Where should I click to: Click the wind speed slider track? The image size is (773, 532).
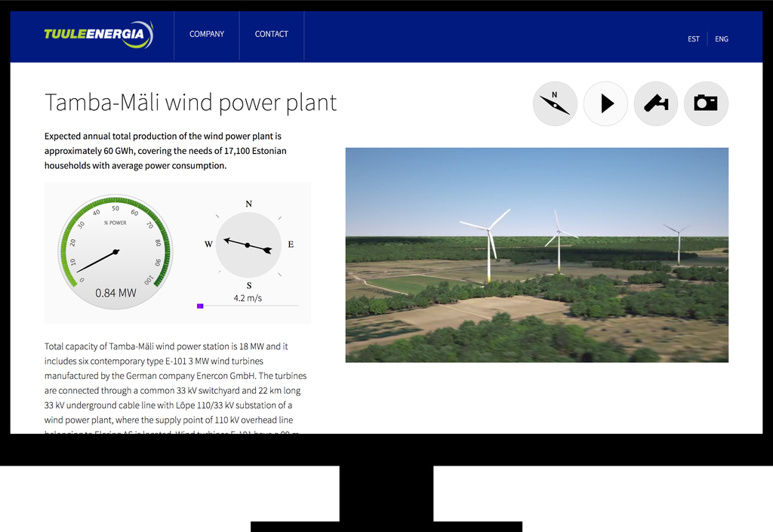tap(248, 306)
